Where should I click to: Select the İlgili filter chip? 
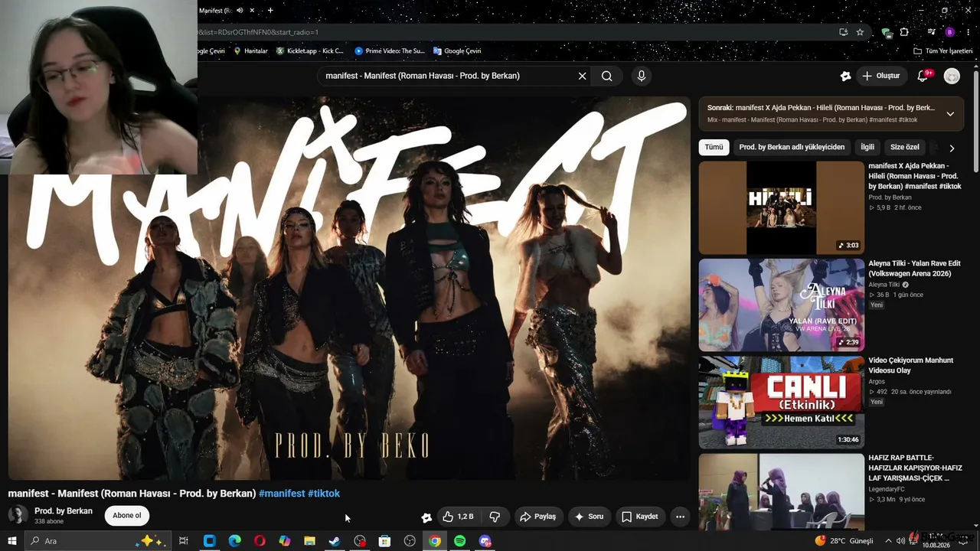pyautogui.click(x=867, y=147)
